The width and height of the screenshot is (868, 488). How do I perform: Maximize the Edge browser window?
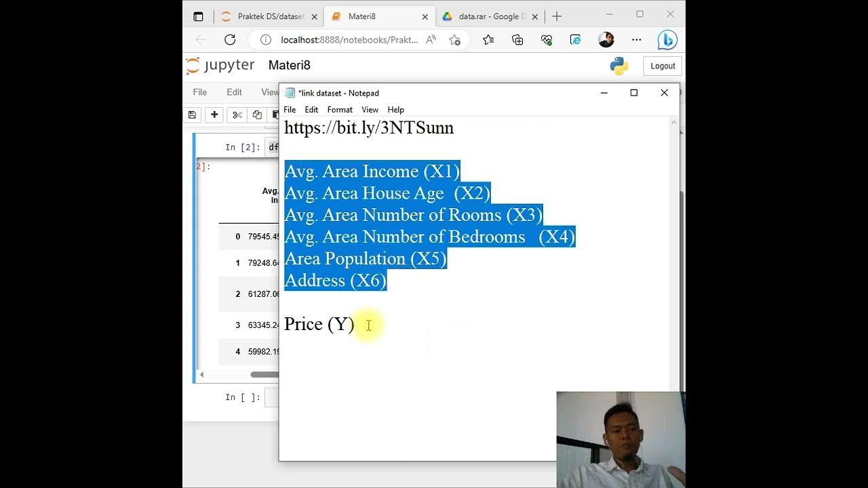coord(639,14)
